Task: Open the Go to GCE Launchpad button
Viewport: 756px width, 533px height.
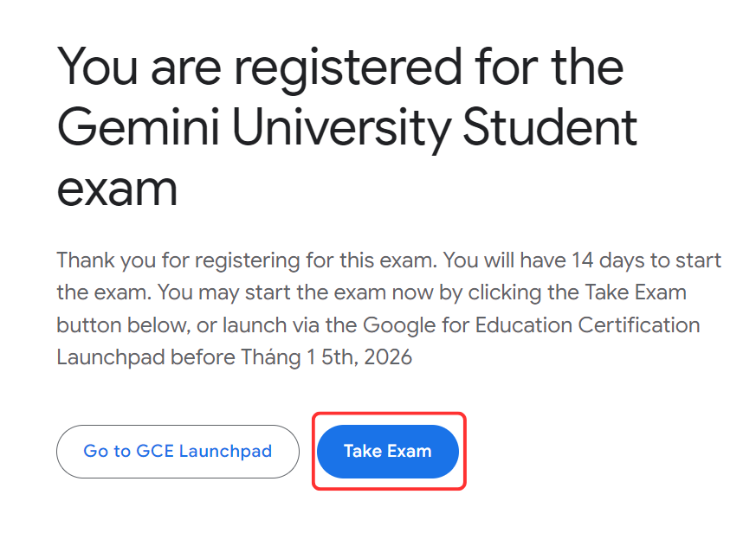Action: (x=178, y=452)
